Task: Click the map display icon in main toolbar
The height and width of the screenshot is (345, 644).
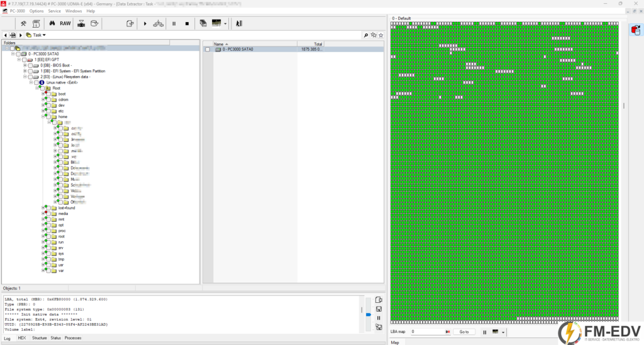Action: 216,23
